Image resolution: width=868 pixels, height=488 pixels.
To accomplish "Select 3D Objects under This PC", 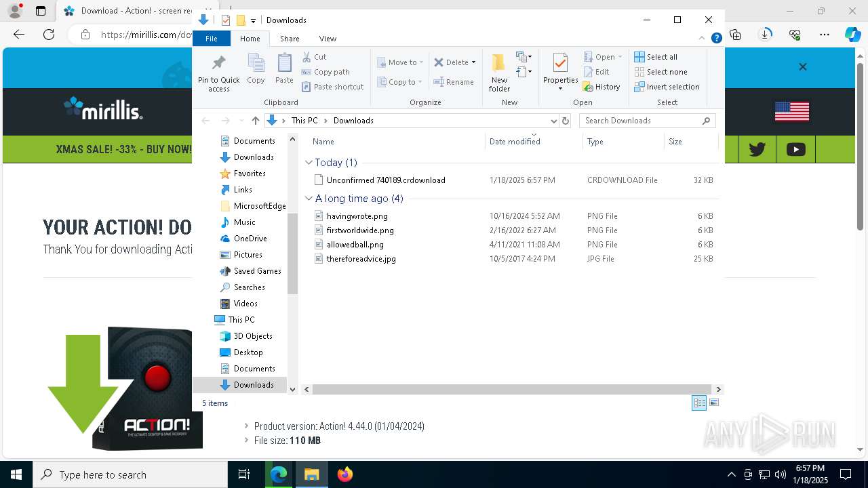I will pos(253,336).
